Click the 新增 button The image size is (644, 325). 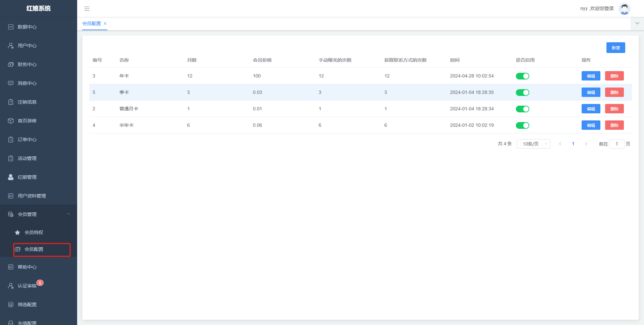coord(615,48)
